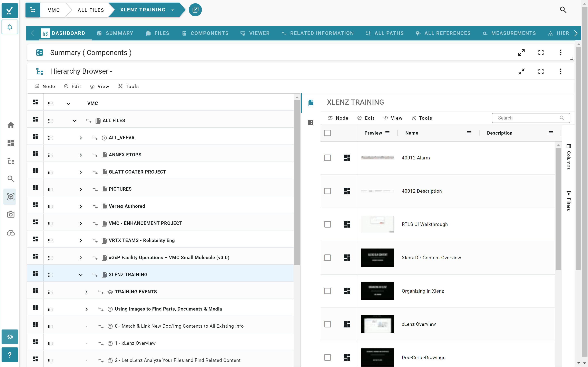Switch to the COMPONENTS tab
Screen dimensions: 588x367
[205, 33]
